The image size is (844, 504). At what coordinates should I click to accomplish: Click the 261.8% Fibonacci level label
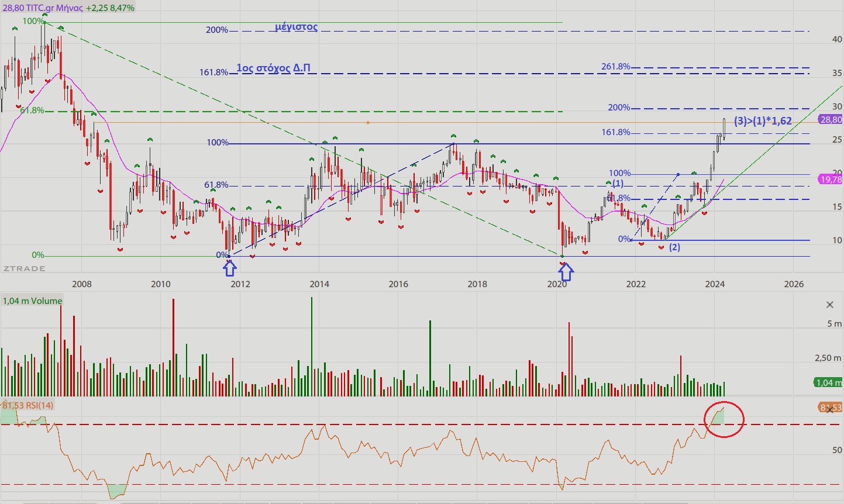click(616, 67)
